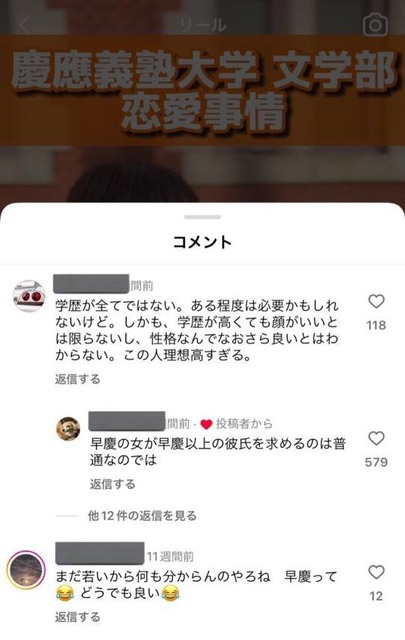Open redacted username beside 投稿者から
The image size is (405, 640).
pyautogui.click(x=127, y=421)
